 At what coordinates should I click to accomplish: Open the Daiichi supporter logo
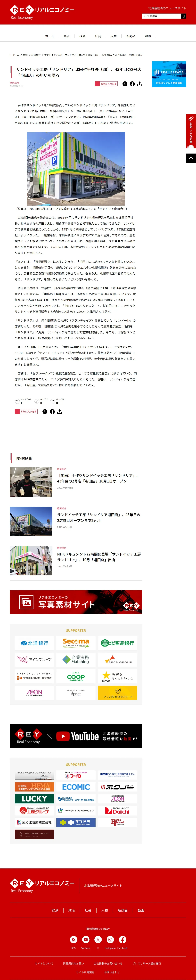pos(118,811)
